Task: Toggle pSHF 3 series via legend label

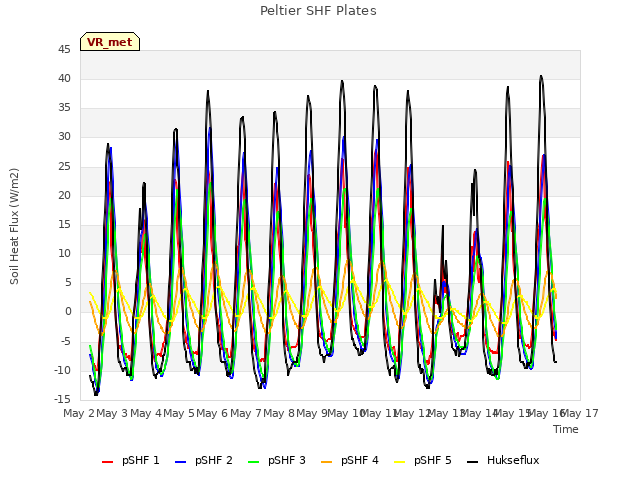Action: point(287,460)
